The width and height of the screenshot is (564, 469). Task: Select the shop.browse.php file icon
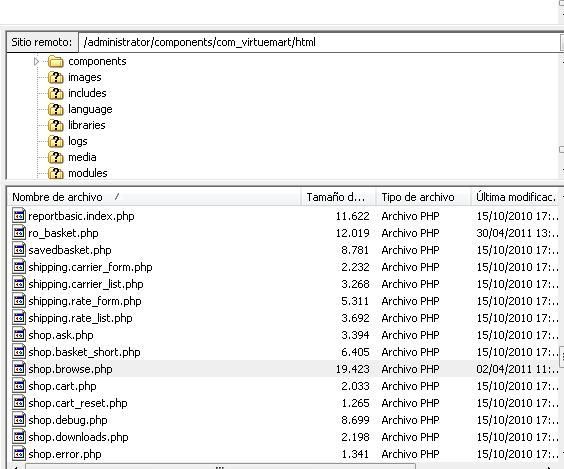19,369
